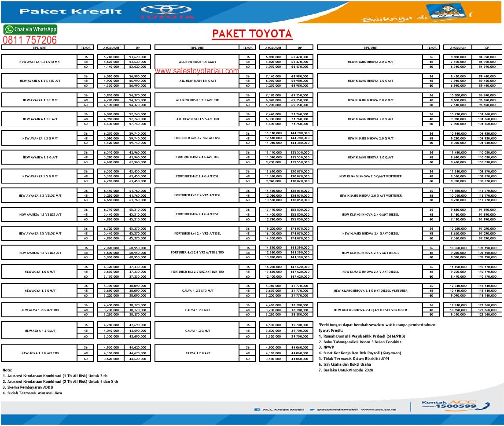The image size is (504, 426).
Task: Select FORTUNER 4x2 2.7 SRZ A/T BSN TRD unit
Action: tap(197, 272)
